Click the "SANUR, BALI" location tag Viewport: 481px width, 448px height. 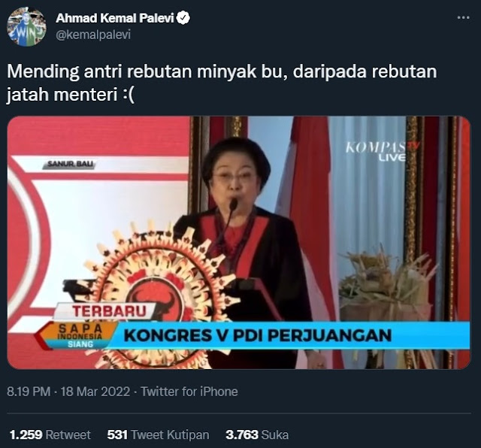tap(70, 164)
